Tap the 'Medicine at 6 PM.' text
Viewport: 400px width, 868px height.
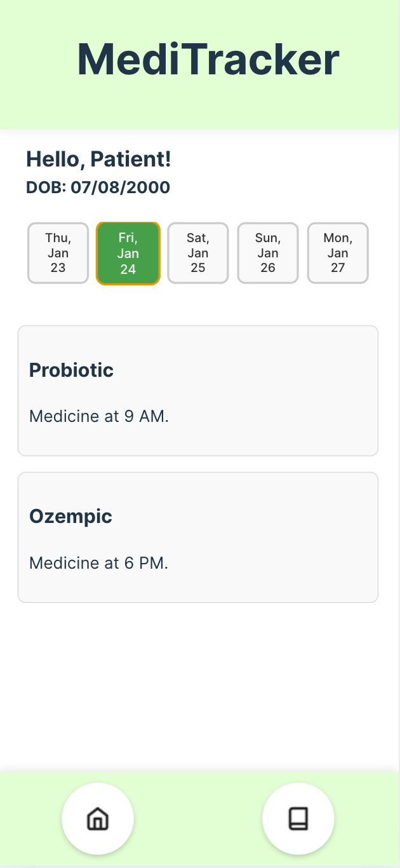pos(98,563)
